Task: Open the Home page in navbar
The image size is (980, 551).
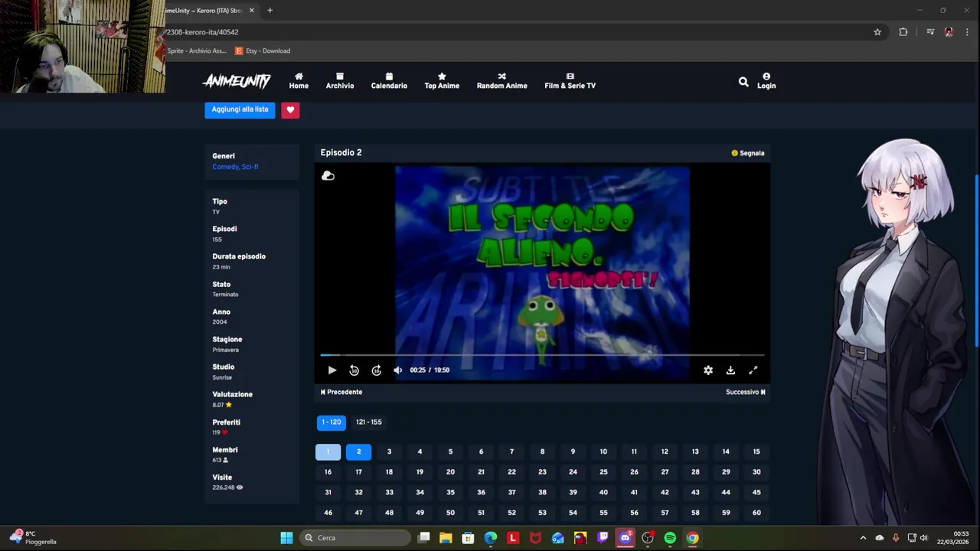Action: tap(299, 81)
